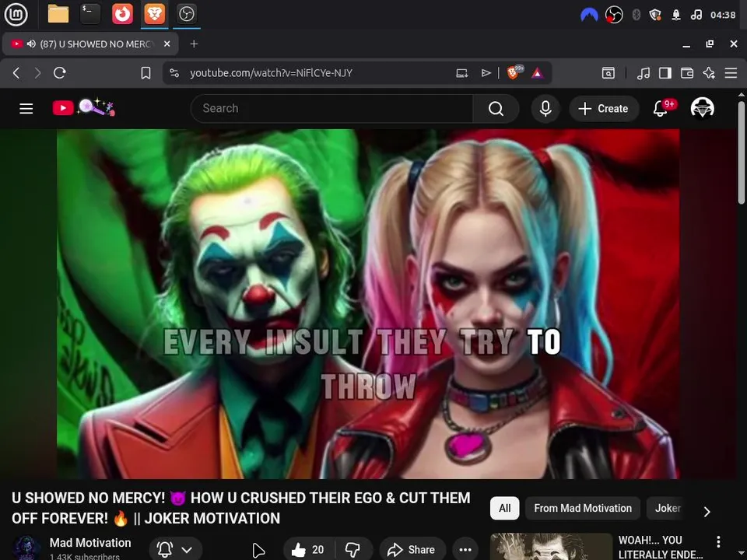This screenshot has height=560, width=747.
Task: Open the security shield tray icon
Action: [x=655, y=15]
